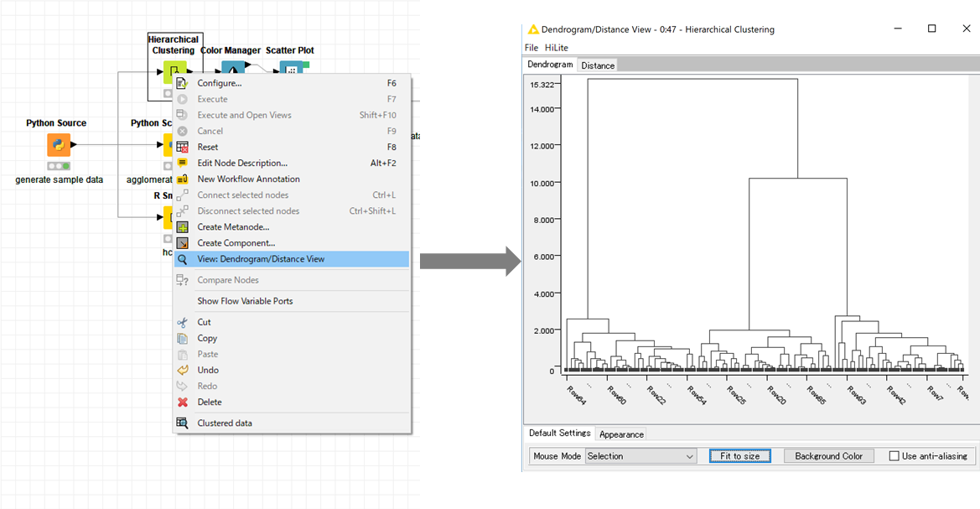This screenshot has height=509, width=980.
Task: Click the Hierarchical Clustering node icon
Action: [174, 71]
